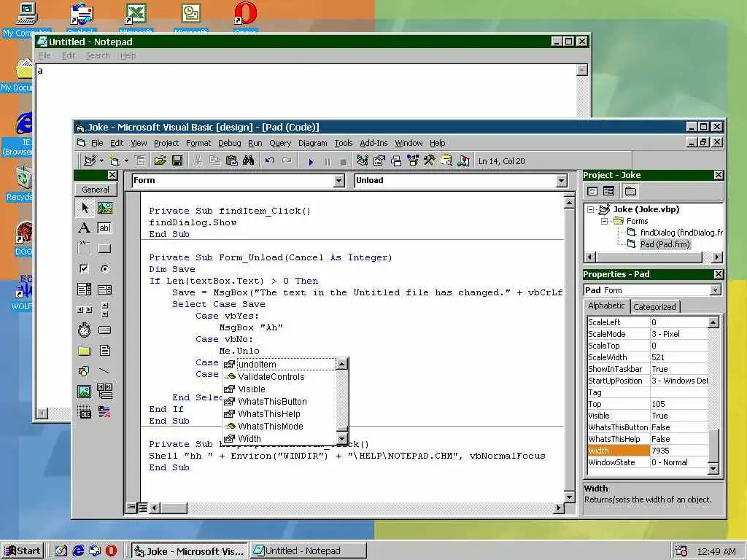Click View Object icon in Project panel
The height and width of the screenshot is (560, 747).
(608, 191)
